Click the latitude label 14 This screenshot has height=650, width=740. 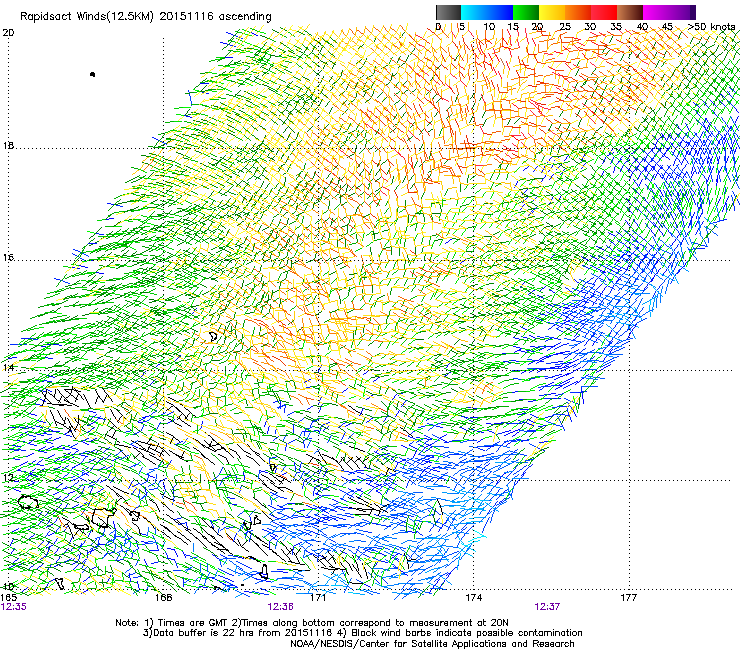[x=8, y=368]
